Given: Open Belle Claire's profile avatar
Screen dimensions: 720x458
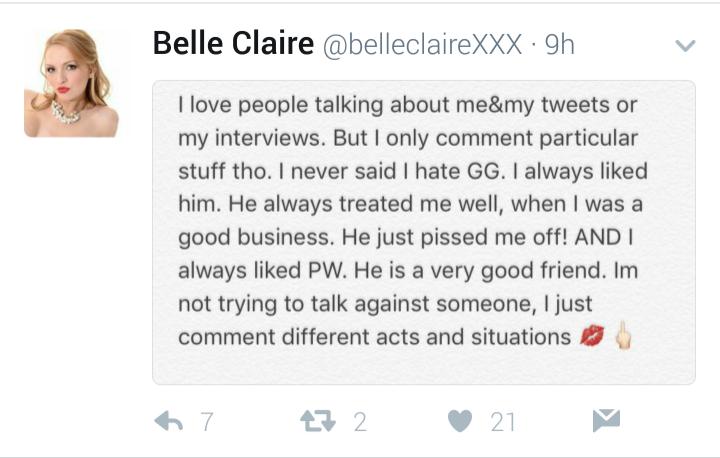Looking at the screenshot, I should tap(71, 82).
